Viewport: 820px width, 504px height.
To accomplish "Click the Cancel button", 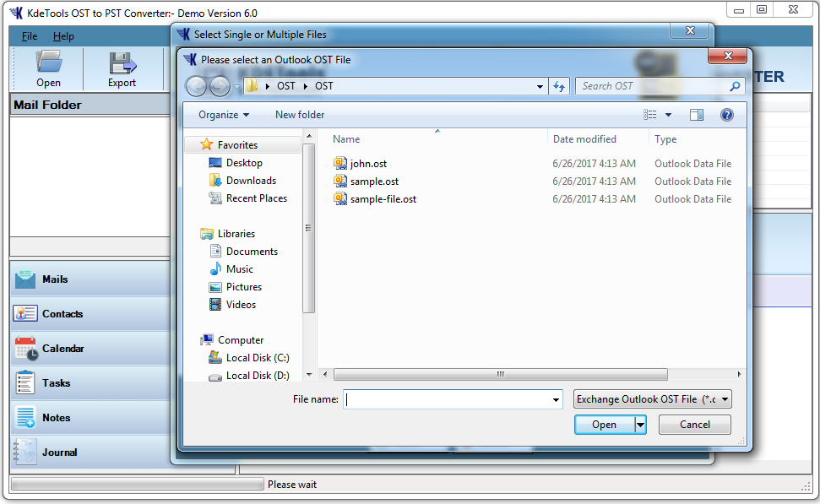I will (694, 425).
